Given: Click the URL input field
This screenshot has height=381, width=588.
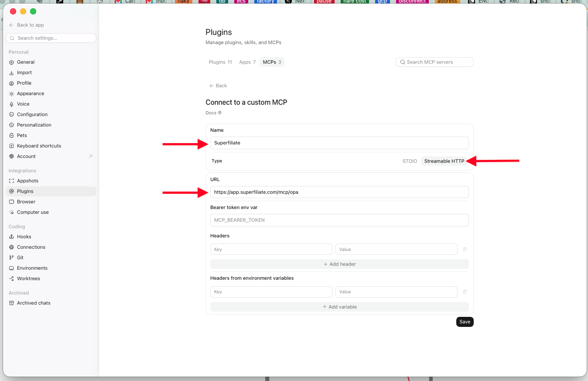Looking at the screenshot, I should click(x=339, y=192).
